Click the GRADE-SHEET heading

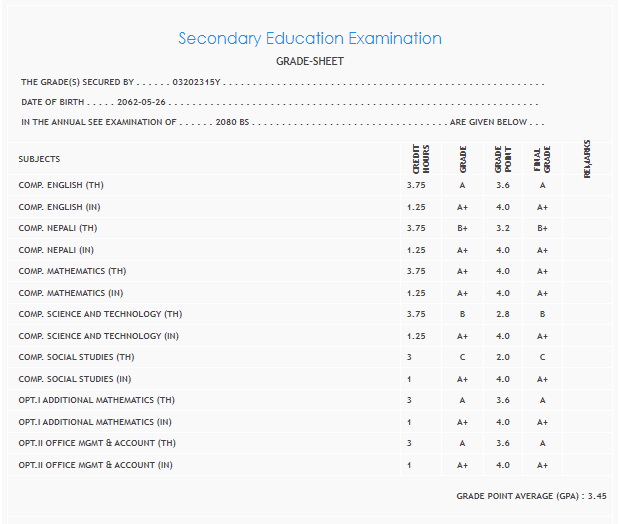[x=310, y=62]
